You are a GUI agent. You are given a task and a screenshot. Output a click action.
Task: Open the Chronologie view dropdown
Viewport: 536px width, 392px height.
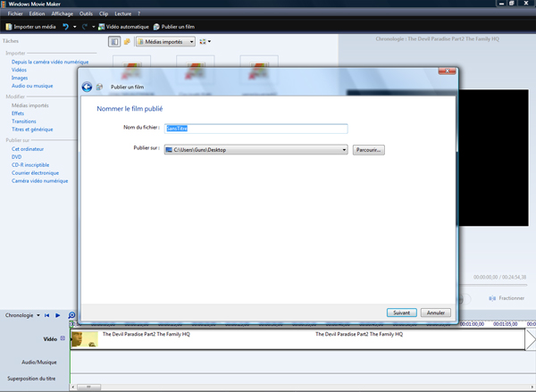tap(38, 315)
